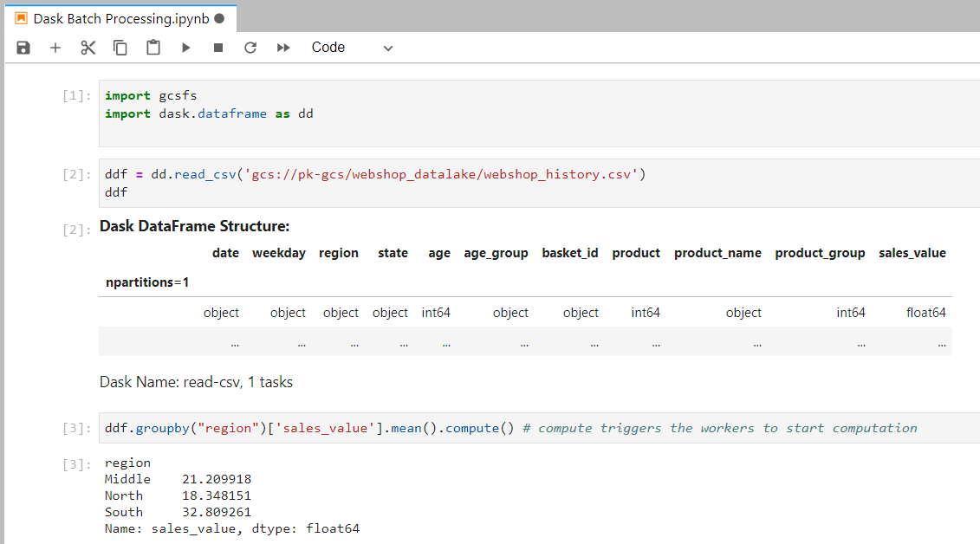
Task: Click the 'weekday' column header
Action: coord(279,253)
